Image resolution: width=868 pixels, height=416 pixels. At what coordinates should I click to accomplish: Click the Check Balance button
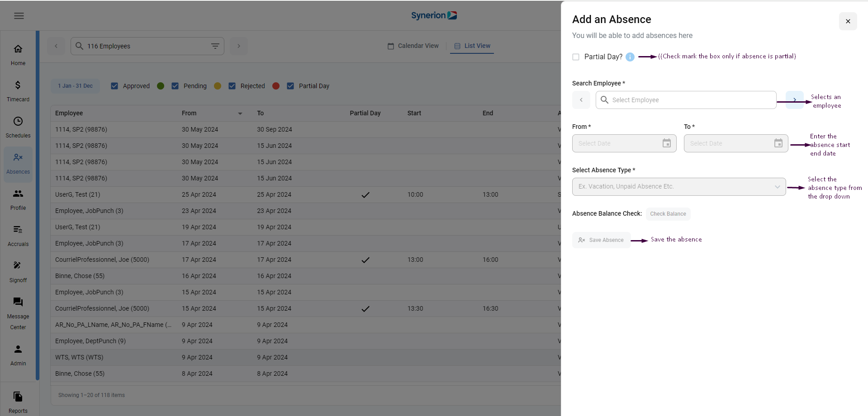click(668, 214)
